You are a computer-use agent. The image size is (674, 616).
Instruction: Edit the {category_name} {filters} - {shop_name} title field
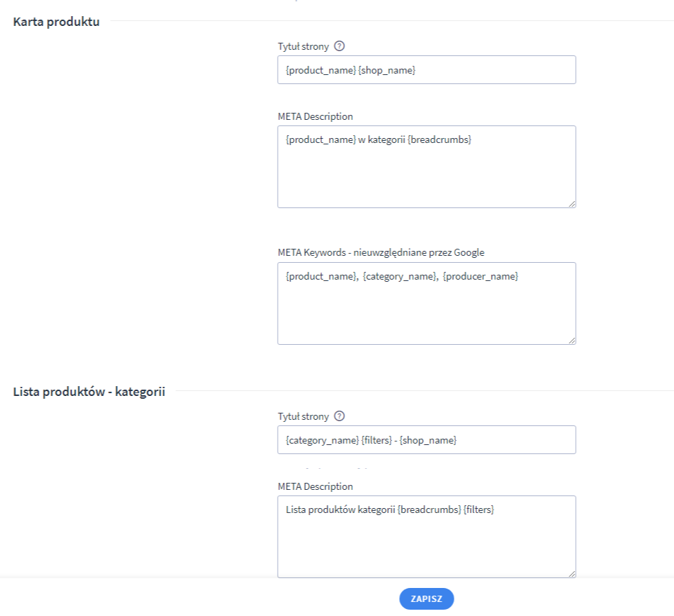426,440
